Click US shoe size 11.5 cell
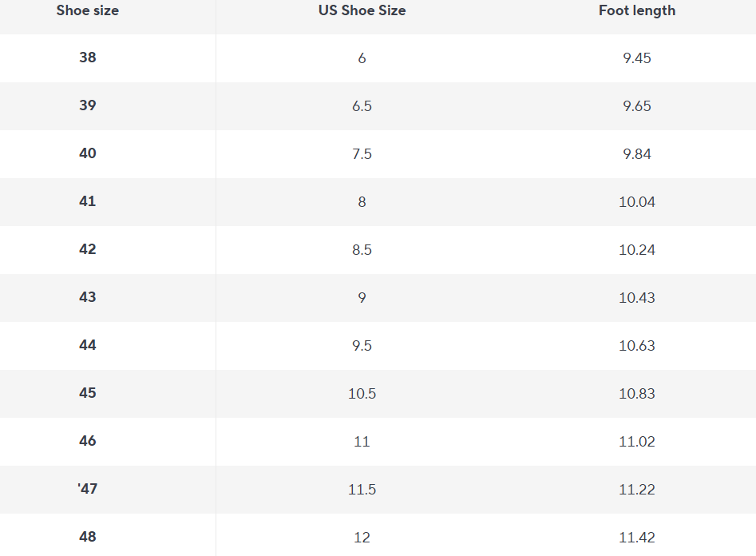The width and height of the screenshot is (756, 556). pos(362,489)
